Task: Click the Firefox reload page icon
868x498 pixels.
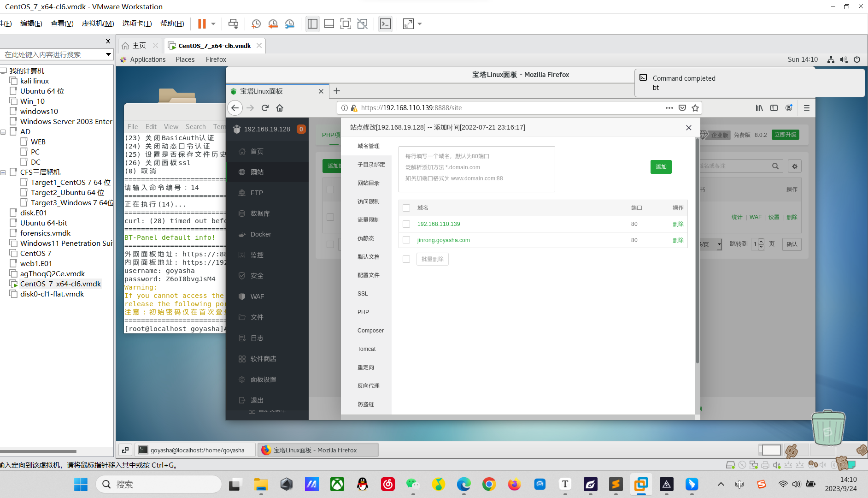Action: tap(265, 108)
